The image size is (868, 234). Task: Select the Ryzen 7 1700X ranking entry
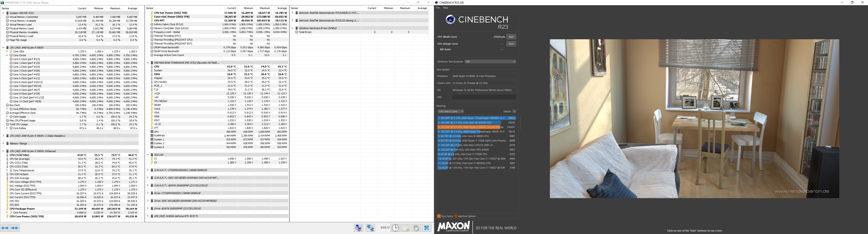(476, 141)
